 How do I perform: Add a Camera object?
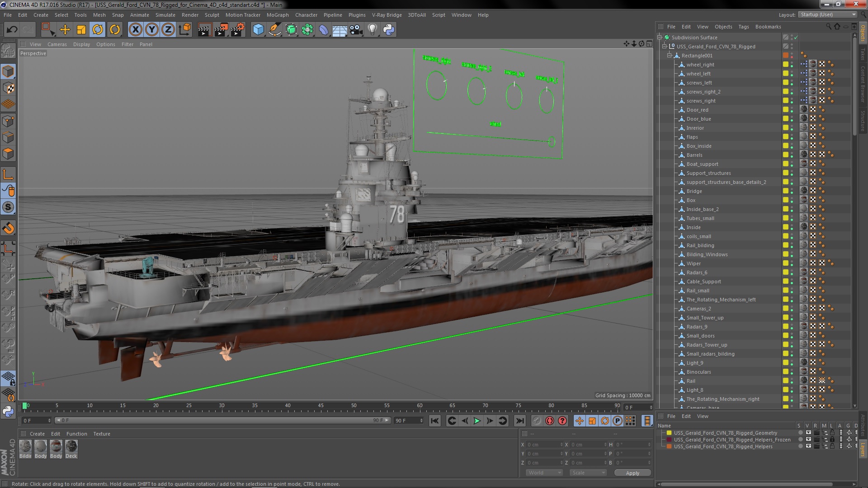(x=356, y=30)
